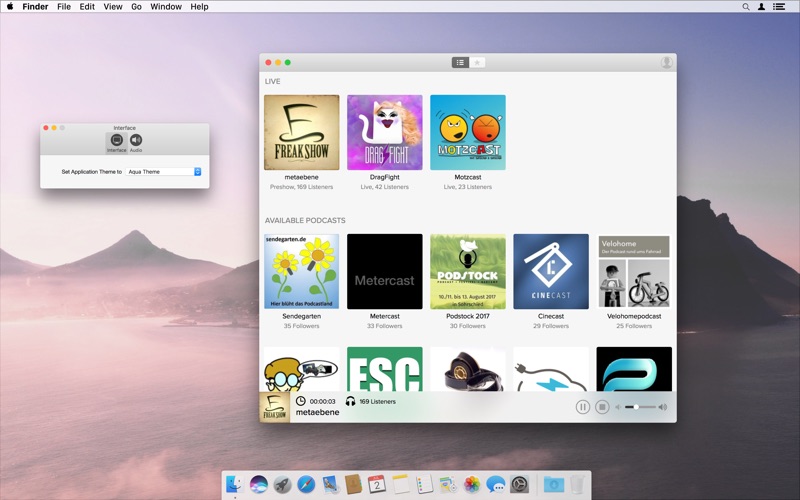Click the clock elapsed-time icon
The image size is (800, 500).
coord(301,401)
